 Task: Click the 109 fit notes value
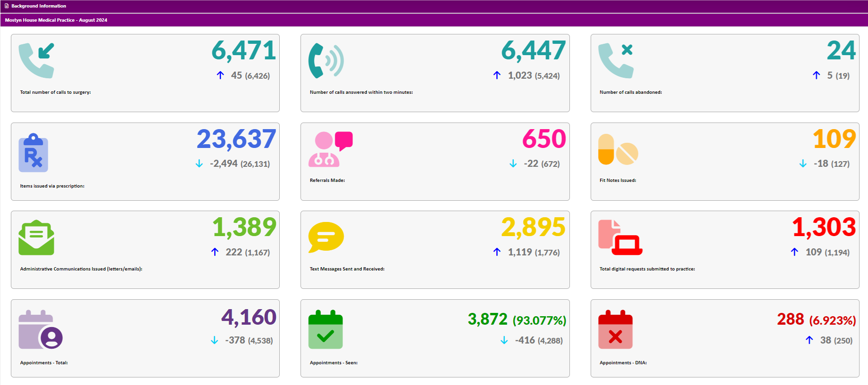tap(835, 139)
